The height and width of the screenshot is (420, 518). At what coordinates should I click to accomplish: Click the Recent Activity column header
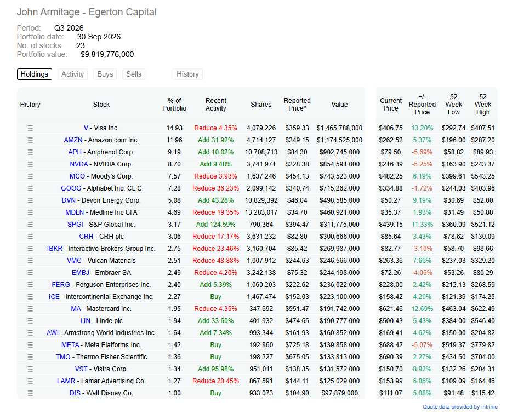(x=216, y=104)
